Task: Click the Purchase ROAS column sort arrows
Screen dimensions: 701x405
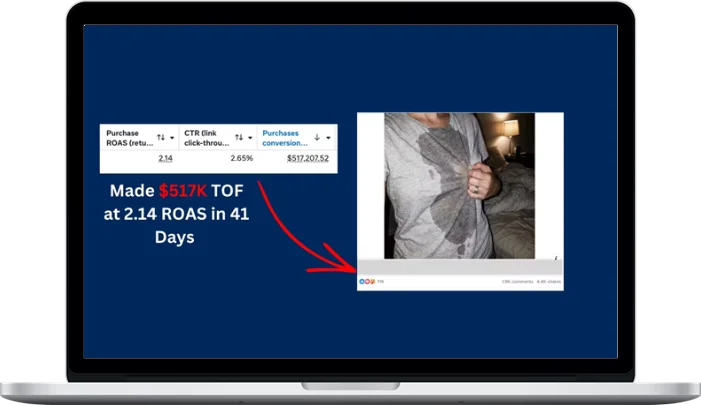Action: [x=160, y=137]
